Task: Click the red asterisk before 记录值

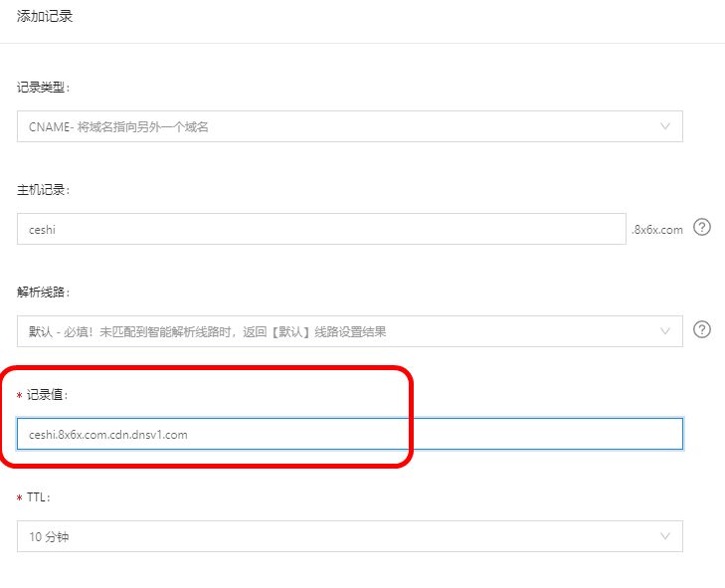Action: pyautogui.click(x=20, y=396)
